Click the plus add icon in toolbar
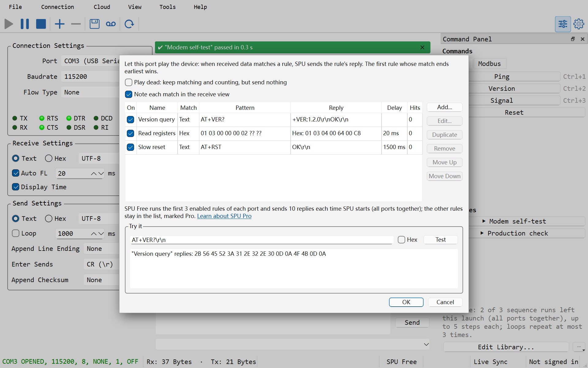588x368 pixels. click(x=60, y=24)
